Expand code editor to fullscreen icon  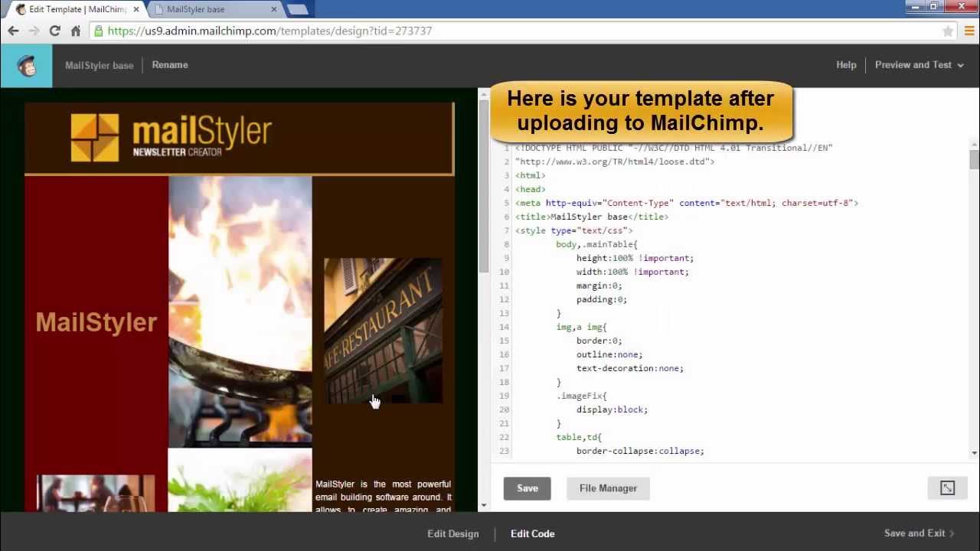tap(947, 488)
